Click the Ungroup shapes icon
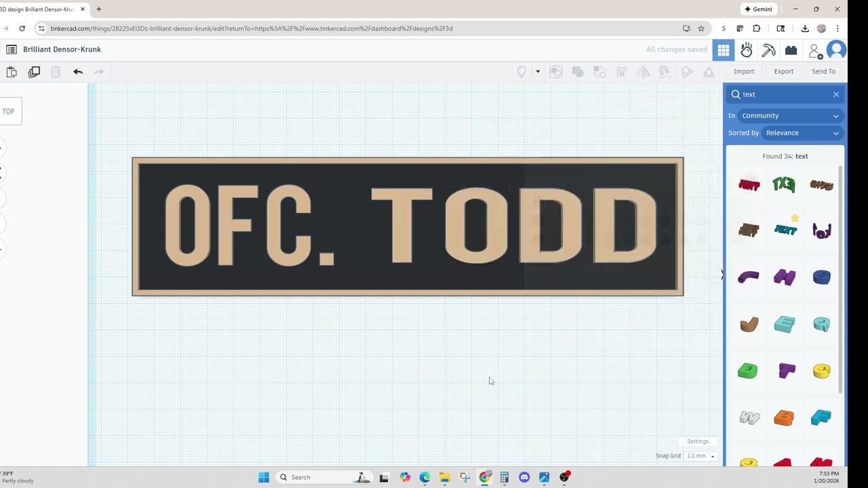868x488 pixels. coord(599,72)
